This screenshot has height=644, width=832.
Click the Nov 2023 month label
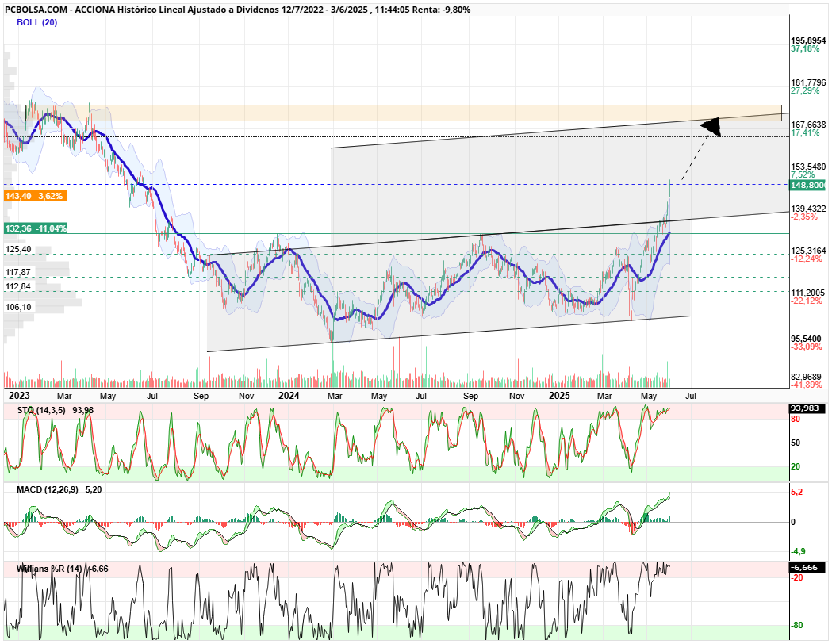[x=246, y=397]
